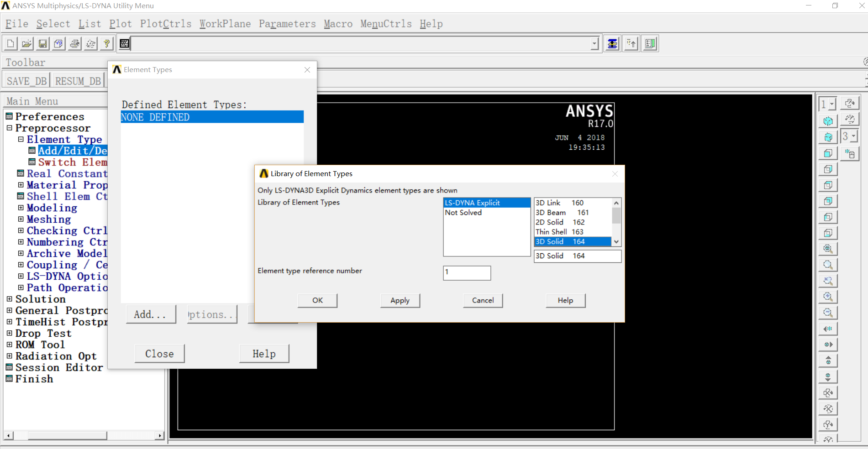Click the Main Menu horizontal scrollbar thumb
This screenshot has height=449, width=868.
[x=68, y=435]
